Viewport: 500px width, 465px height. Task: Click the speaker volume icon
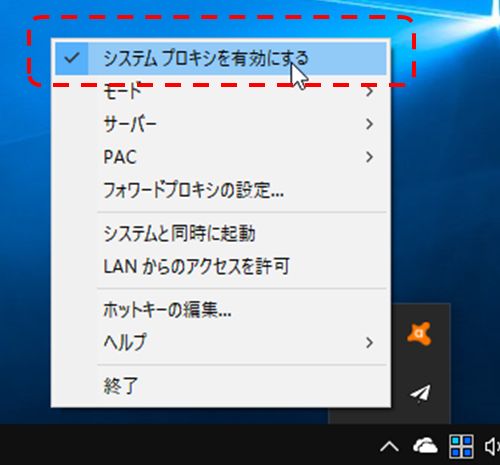pyautogui.click(x=492, y=446)
